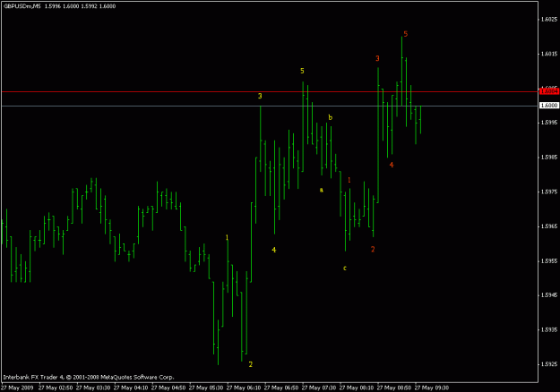Image resolution: width=560 pixels, height=392 pixels.
Task: Click the 1.5925 price scale label
Action: 549,364
